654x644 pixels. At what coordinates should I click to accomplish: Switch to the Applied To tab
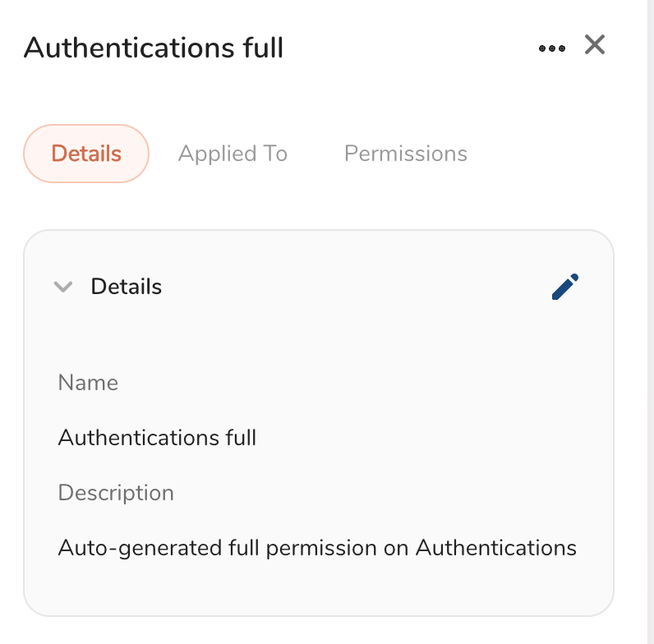(233, 154)
